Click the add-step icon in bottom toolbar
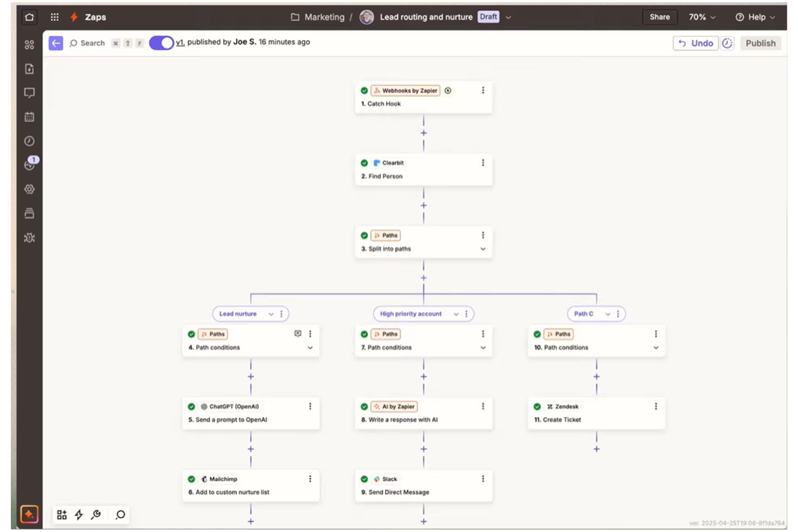The height and width of the screenshot is (532, 798). coord(61,515)
